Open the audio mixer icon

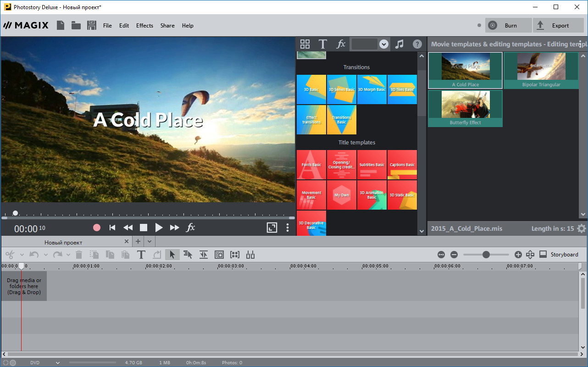[x=250, y=255]
